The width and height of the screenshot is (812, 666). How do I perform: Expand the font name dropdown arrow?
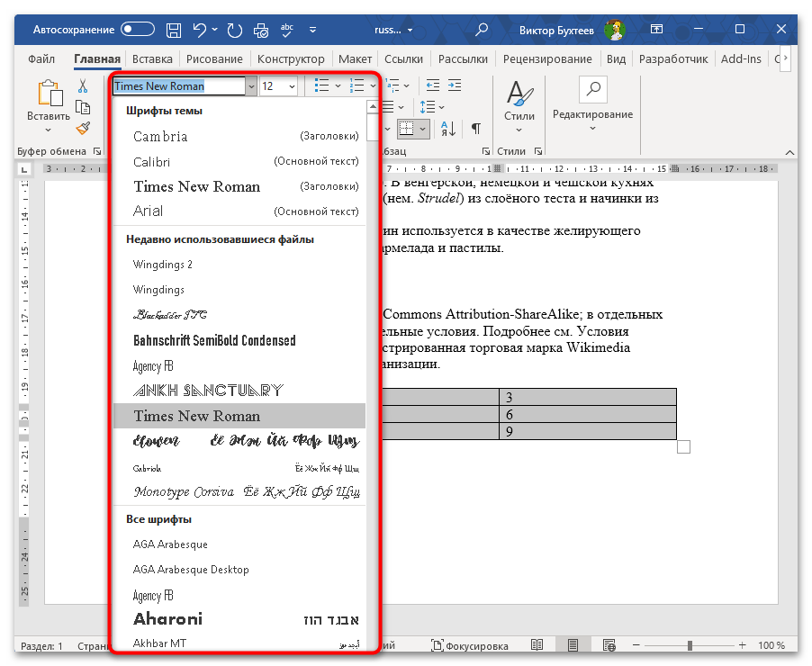click(x=250, y=86)
